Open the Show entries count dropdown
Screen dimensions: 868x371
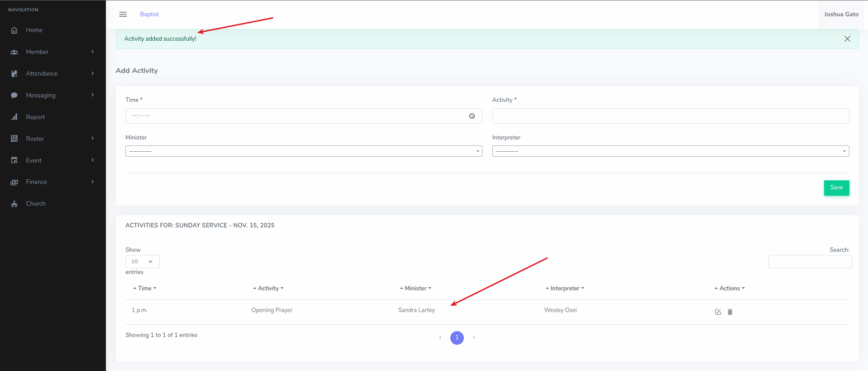click(142, 261)
